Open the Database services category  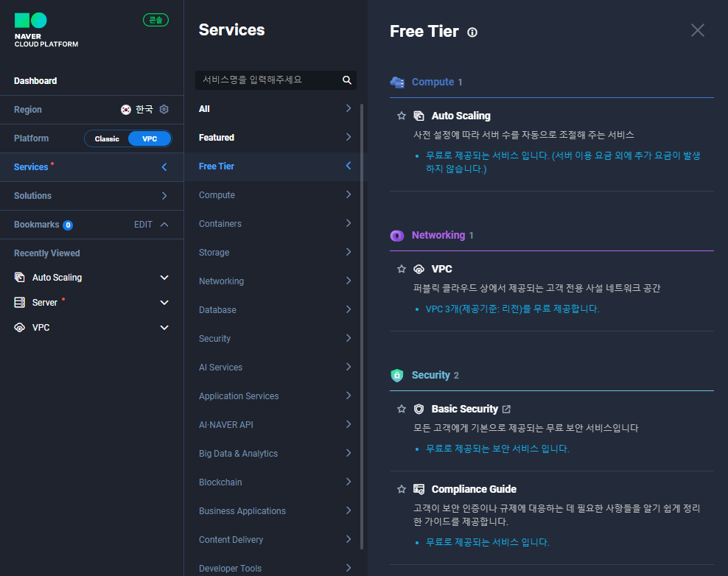coord(276,311)
